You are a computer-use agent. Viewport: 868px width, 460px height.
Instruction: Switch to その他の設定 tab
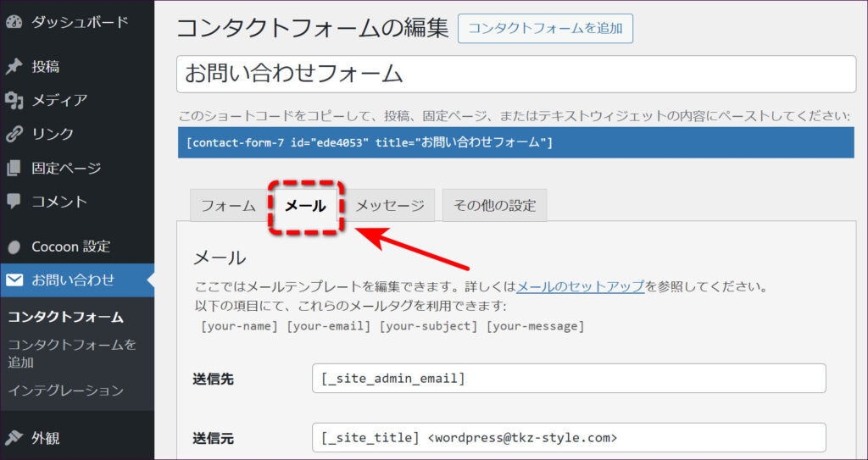tap(494, 206)
